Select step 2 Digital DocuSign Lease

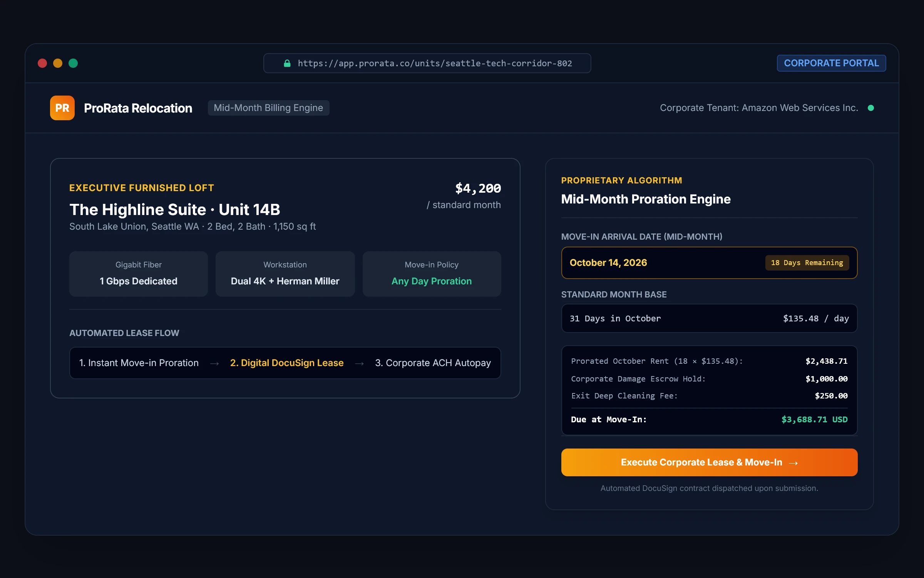pos(287,363)
